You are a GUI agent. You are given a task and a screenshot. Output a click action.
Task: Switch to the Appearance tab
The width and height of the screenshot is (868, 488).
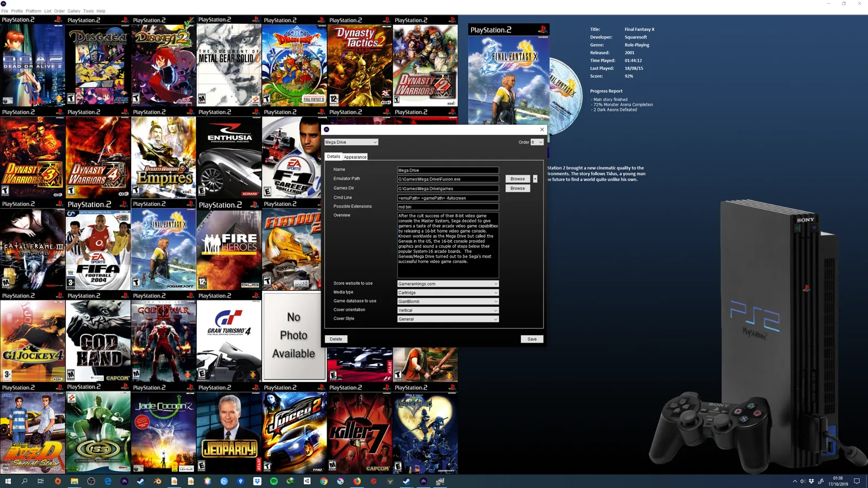tap(355, 157)
